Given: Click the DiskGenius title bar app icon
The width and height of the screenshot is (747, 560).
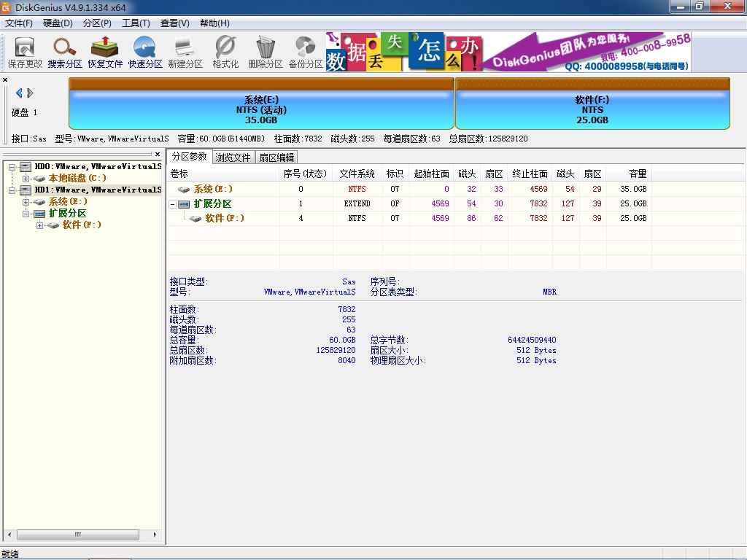Looking at the screenshot, I should click(6, 7).
